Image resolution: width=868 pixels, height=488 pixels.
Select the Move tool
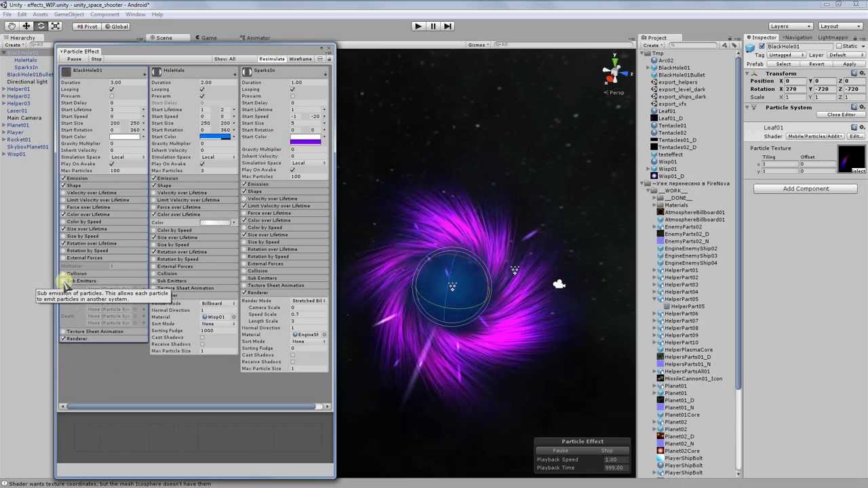tap(26, 26)
